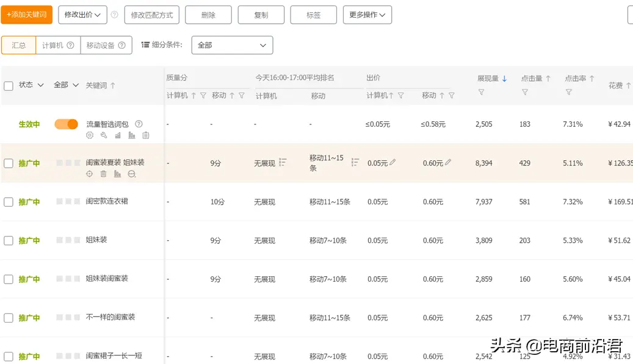Click 修改匹配方式 button
Viewport: 633px width, 364px height.
coord(152,15)
